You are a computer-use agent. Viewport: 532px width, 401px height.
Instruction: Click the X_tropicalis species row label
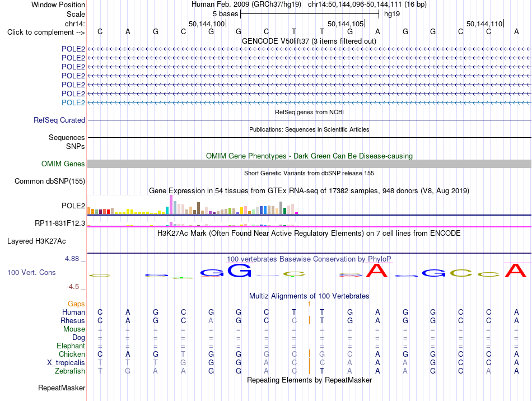pyautogui.click(x=66, y=363)
